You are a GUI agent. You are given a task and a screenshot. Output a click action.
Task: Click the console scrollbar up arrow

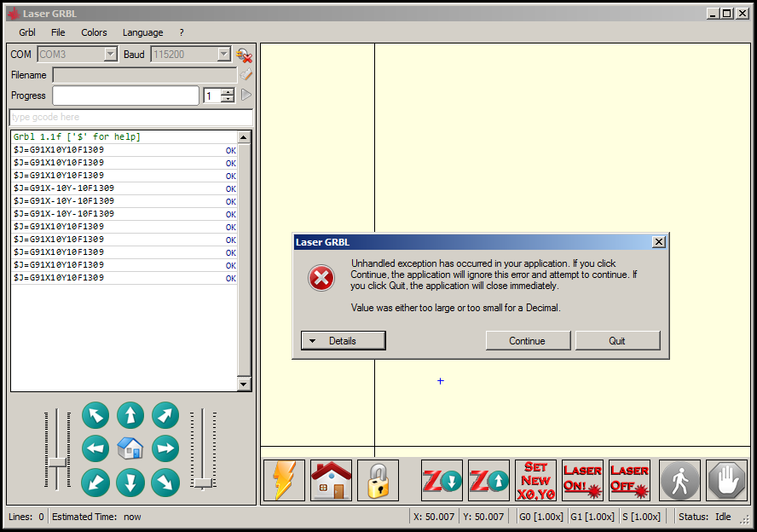point(244,137)
